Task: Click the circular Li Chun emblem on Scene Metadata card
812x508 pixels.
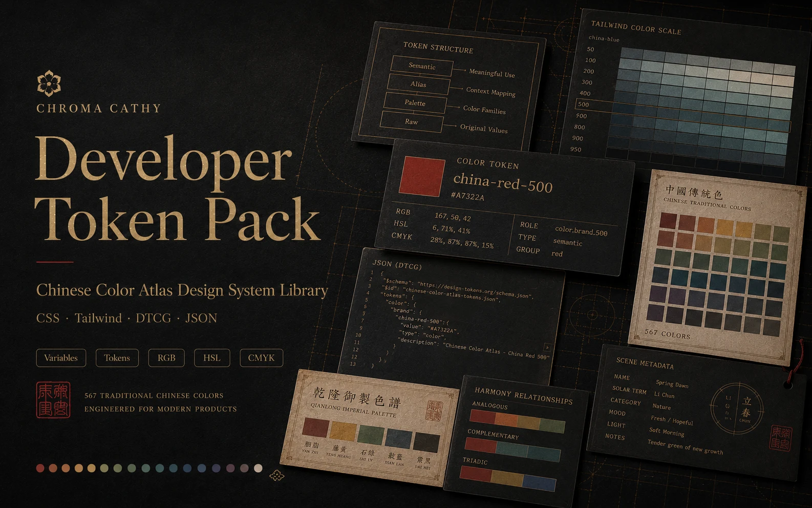Action: [737, 408]
